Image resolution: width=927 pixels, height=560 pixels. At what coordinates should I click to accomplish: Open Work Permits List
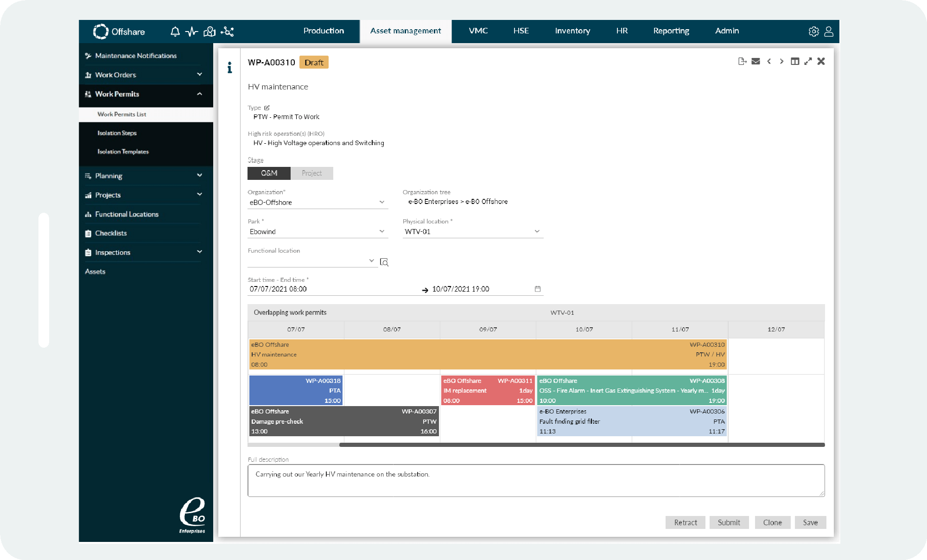coord(146,115)
